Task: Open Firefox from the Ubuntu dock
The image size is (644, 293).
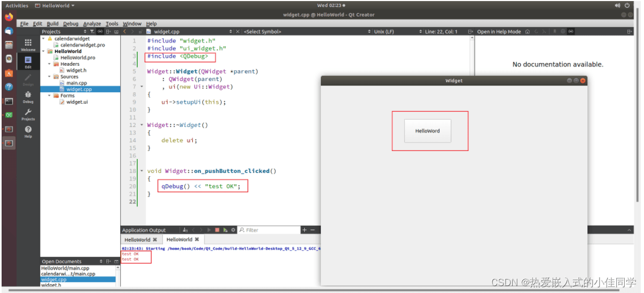Action: click(9, 17)
